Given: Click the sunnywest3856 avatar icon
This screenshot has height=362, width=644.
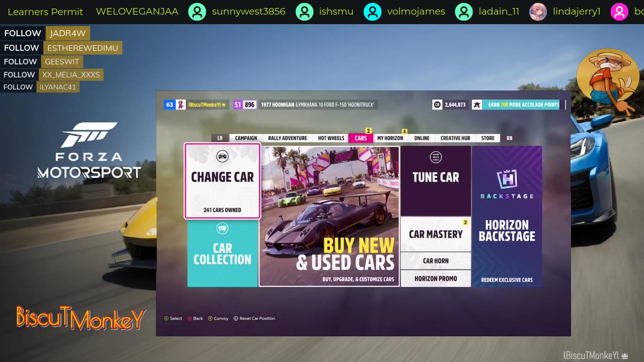Looking at the screenshot, I should coord(197,12).
